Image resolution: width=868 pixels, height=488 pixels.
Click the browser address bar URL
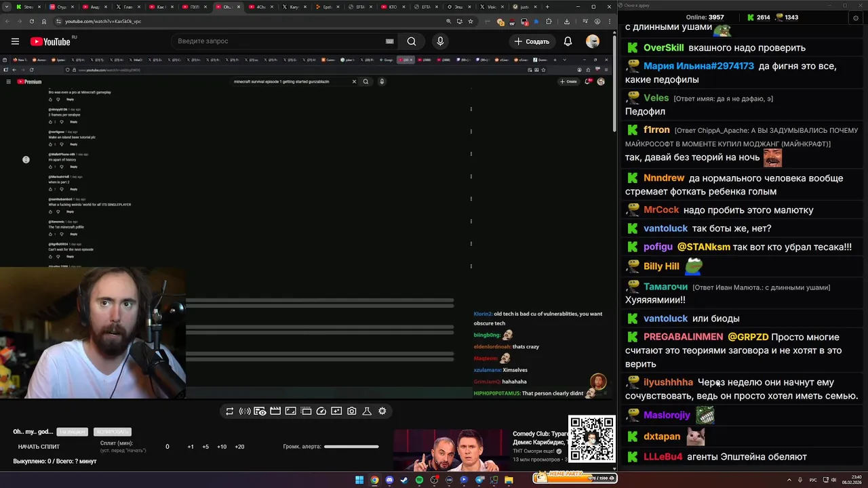(x=103, y=21)
